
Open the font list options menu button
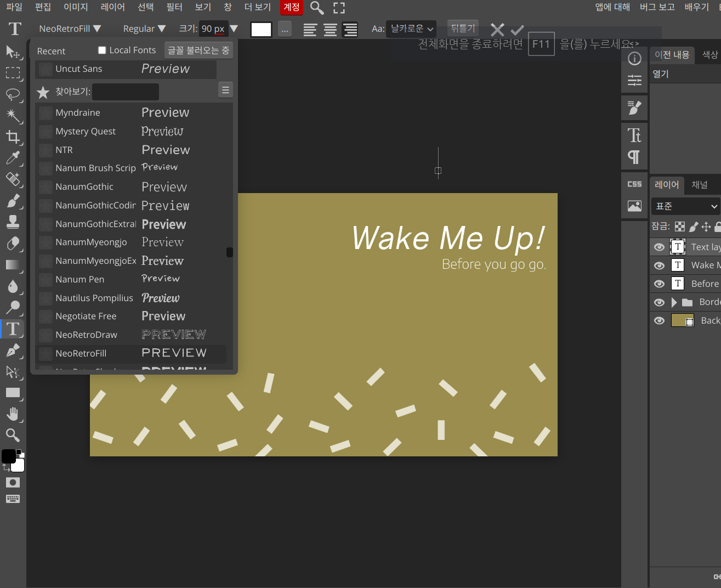click(x=225, y=90)
